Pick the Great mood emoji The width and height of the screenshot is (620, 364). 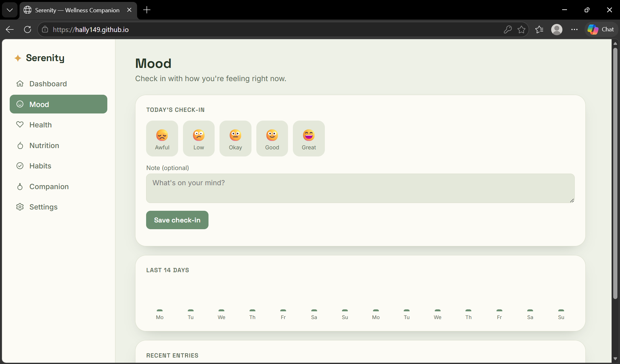[309, 139]
